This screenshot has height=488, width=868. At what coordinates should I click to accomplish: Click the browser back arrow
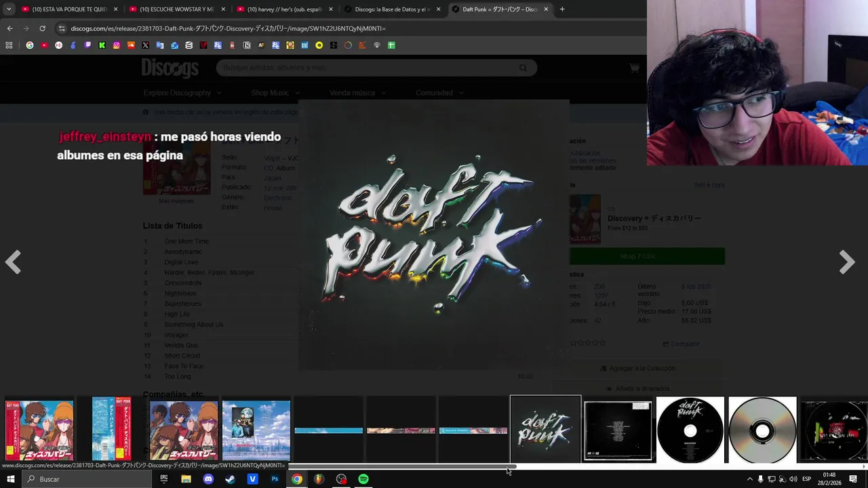(x=9, y=28)
